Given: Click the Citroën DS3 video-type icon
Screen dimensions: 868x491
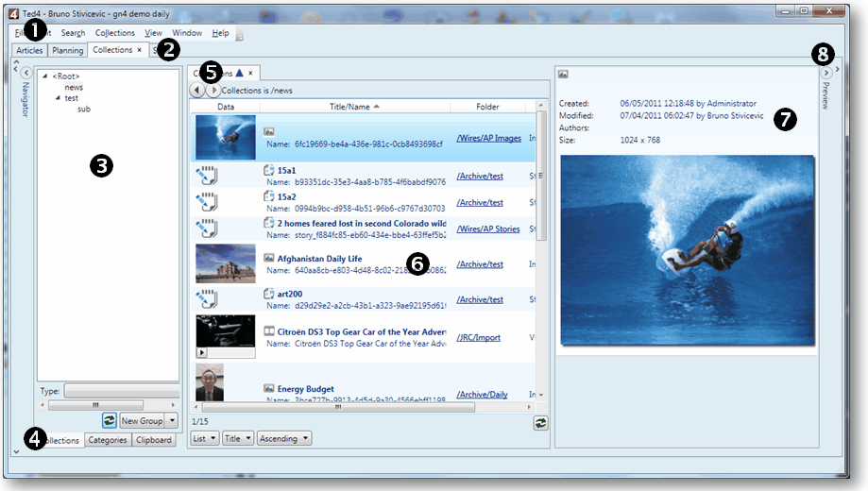Looking at the screenshot, I should (x=269, y=331).
